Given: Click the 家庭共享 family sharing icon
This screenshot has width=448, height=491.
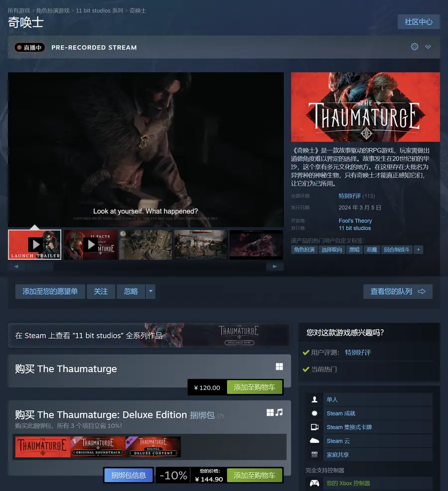Looking at the screenshot, I should pyautogui.click(x=315, y=455).
